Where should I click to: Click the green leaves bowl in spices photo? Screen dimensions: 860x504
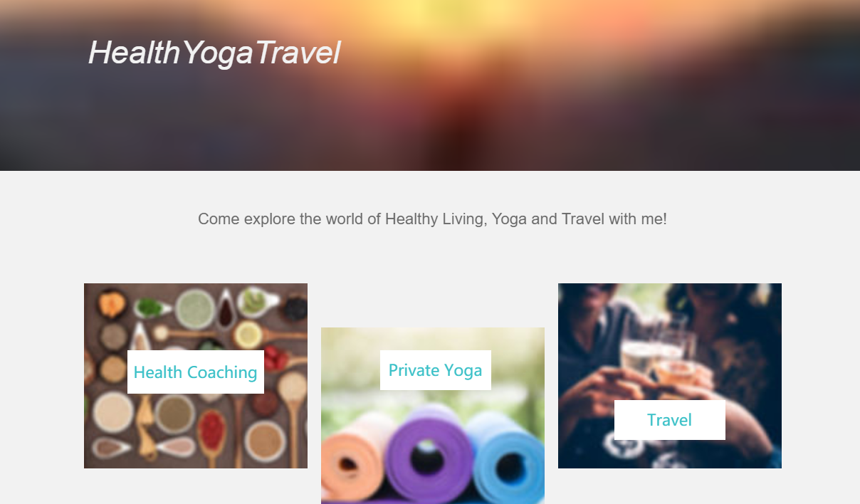coord(150,308)
